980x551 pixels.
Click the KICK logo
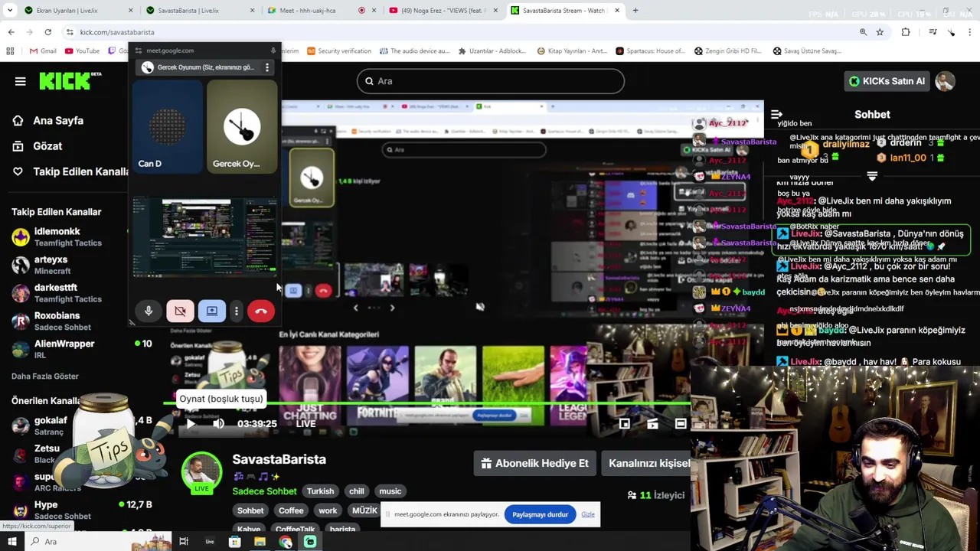tap(70, 81)
